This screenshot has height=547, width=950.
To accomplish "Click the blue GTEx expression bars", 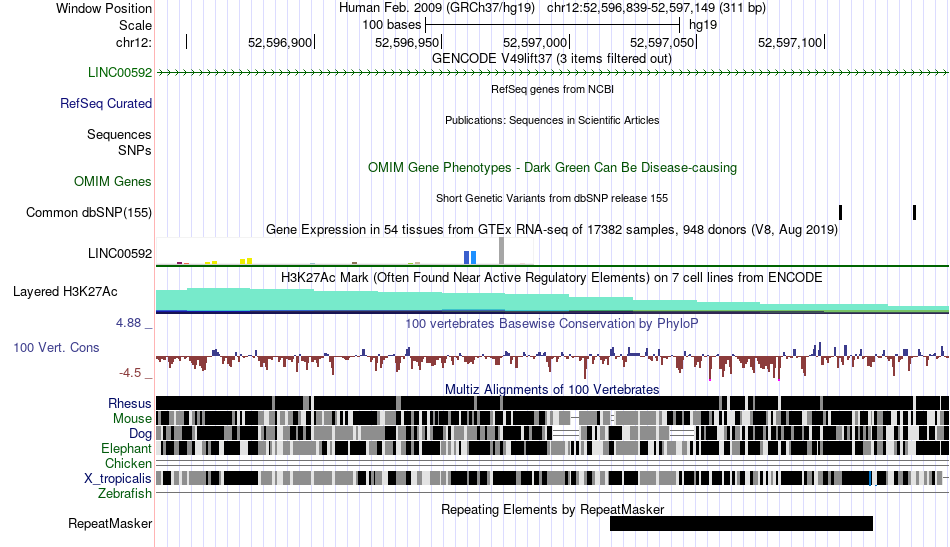I will pos(470,257).
